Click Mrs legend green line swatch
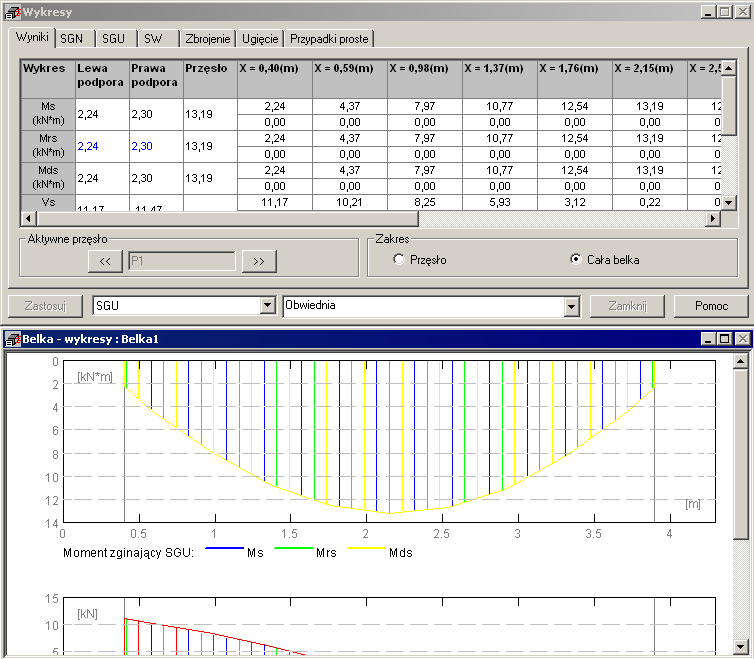Viewport: 754px width, 659px height. pyautogui.click(x=293, y=548)
